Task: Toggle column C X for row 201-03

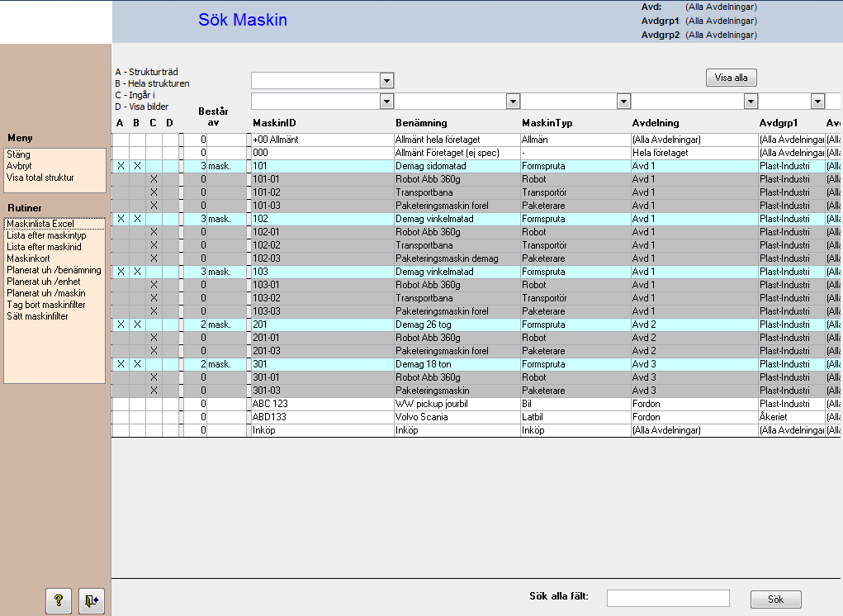Action: [x=154, y=351]
